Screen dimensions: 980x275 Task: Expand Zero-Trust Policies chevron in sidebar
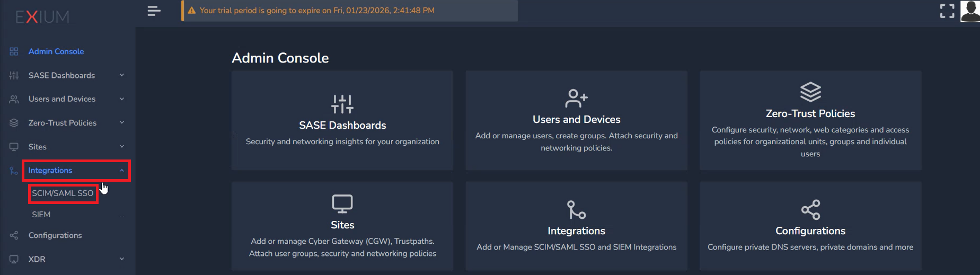pyautogui.click(x=122, y=123)
